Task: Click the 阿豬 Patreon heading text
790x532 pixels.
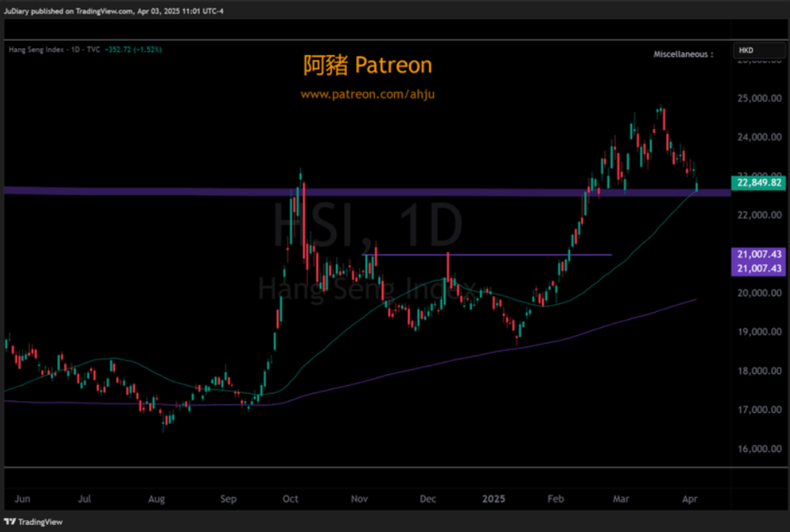Action: [x=367, y=65]
